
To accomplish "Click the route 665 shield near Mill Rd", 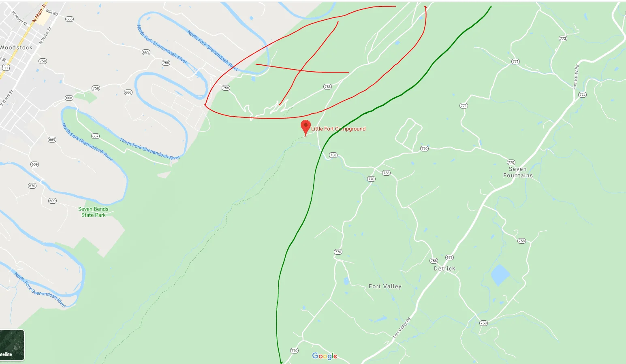I will [x=69, y=19].
